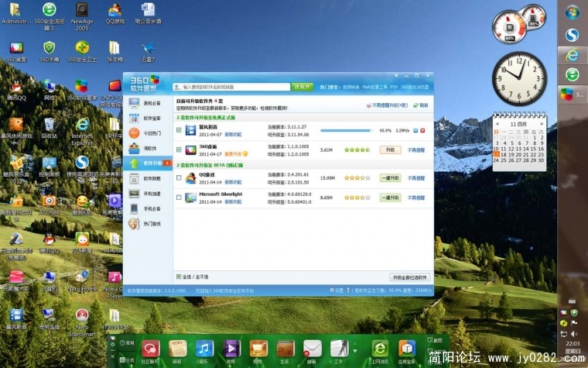Open 回收站 recycle bin icon

click(49, 128)
